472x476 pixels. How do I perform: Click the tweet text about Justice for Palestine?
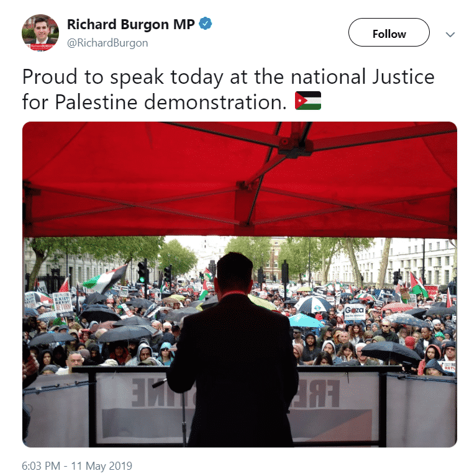(x=228, y=89)
